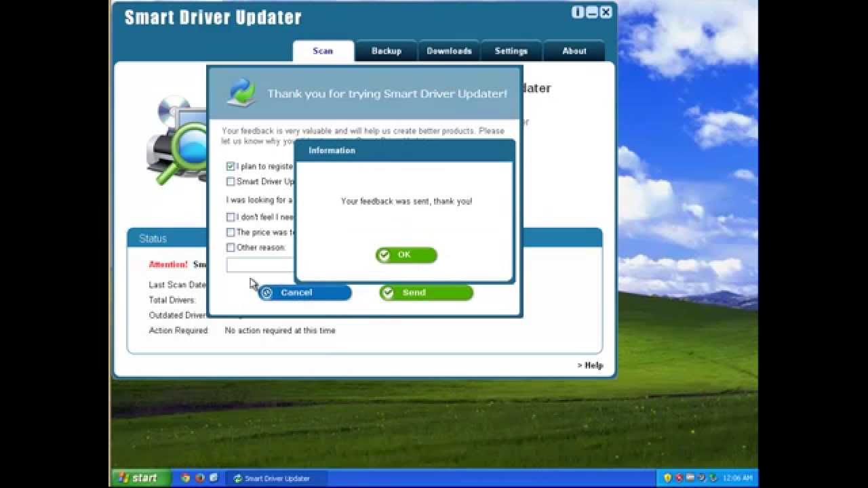
Task: Click the 'Your feedback was sent, thank you!' message
Action: coord(406,201)
